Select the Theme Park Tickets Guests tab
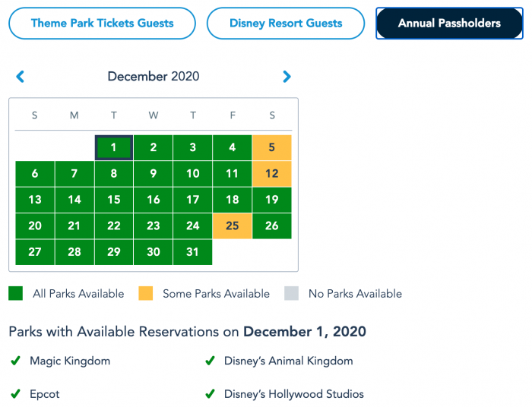 point(102,24)
